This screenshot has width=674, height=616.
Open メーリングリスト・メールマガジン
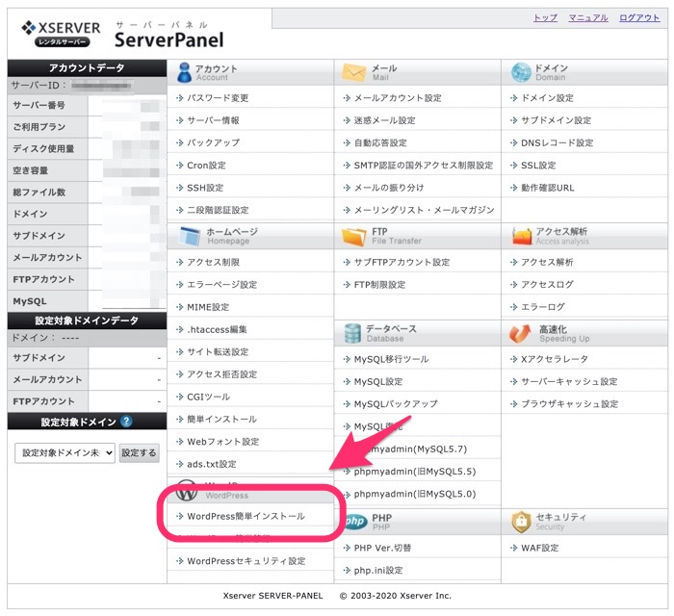pyautogui.click(x=425, y=210)
